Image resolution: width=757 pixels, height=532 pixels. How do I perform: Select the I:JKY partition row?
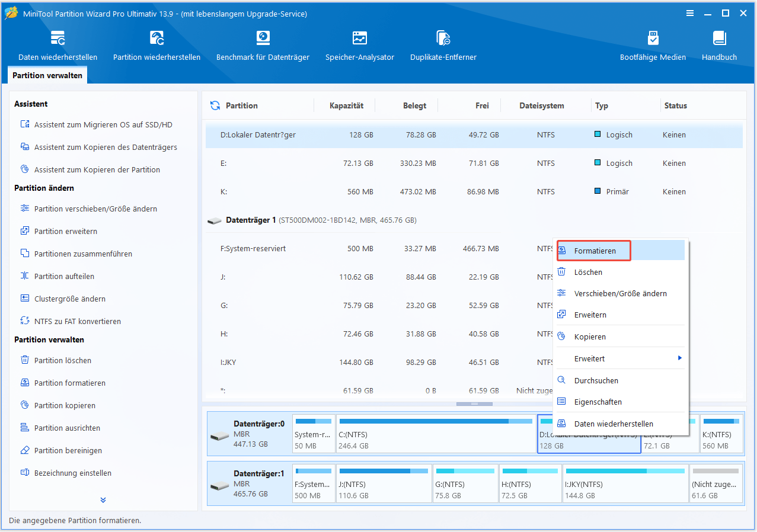click(x=379, y=362)
